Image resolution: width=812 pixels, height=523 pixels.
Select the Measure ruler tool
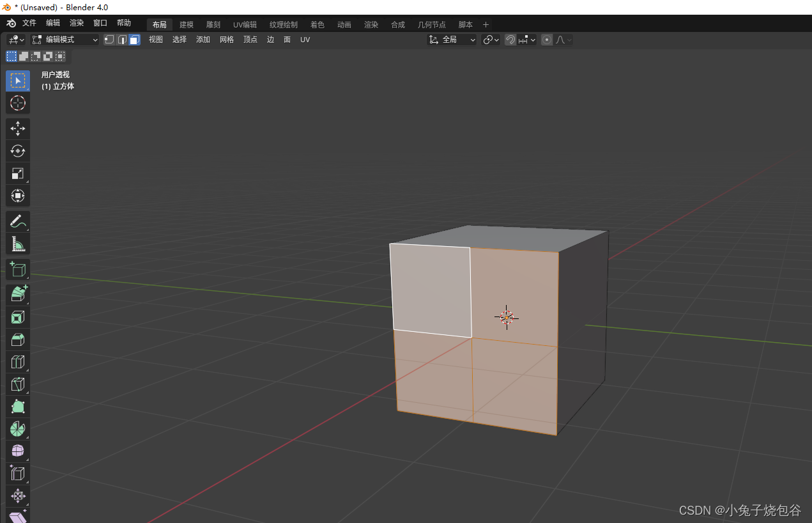(18, 244)
